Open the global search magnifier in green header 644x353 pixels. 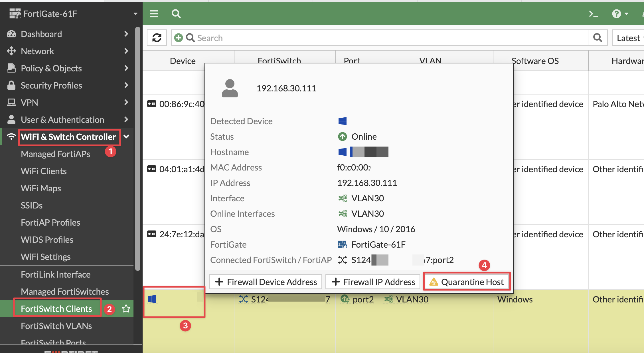pyautogui.click(x=176, y=14)
